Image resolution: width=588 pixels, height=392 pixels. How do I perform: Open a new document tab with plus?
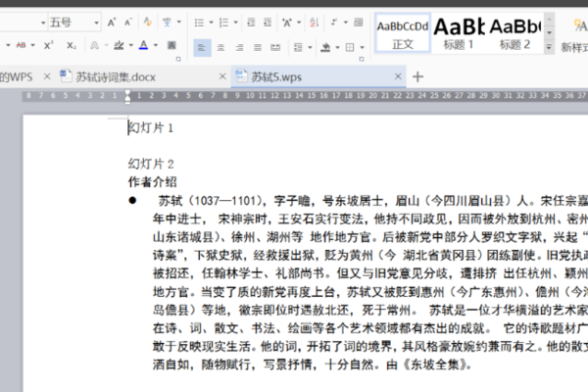(417, 76)
